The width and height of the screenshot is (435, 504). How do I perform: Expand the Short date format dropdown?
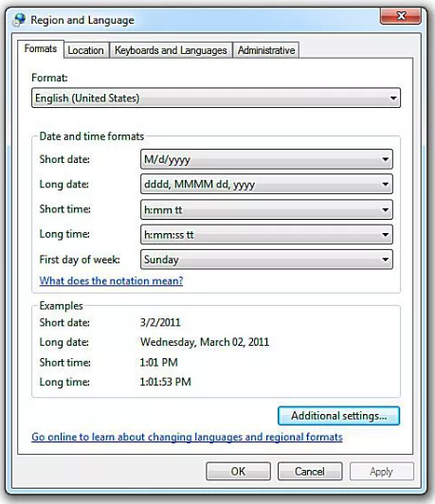pyautogui.click(x=266, y=159)
